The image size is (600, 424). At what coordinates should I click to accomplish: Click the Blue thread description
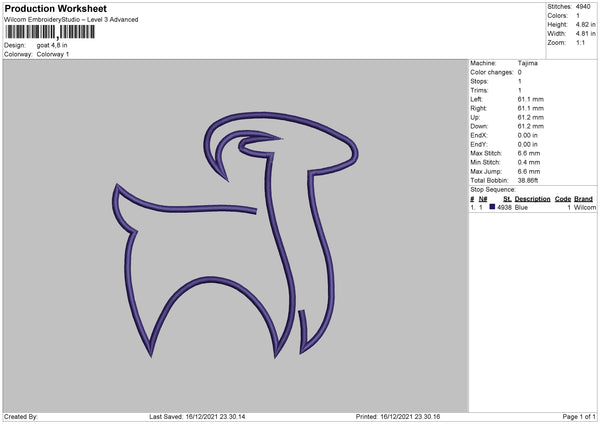pyautogui.click(x=521, y=207)
